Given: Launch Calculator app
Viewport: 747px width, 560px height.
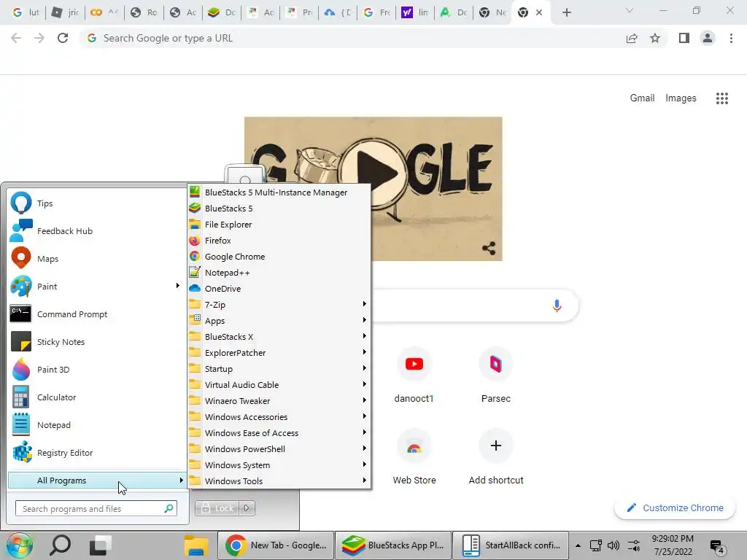Looking at the screenshot, I should click(x=96, y=397).
